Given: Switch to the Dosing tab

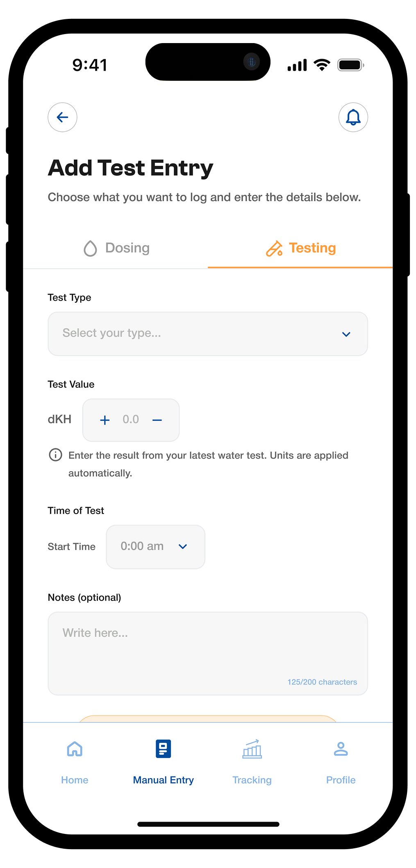Looking at the screenshot, I should tap(116, 248).
